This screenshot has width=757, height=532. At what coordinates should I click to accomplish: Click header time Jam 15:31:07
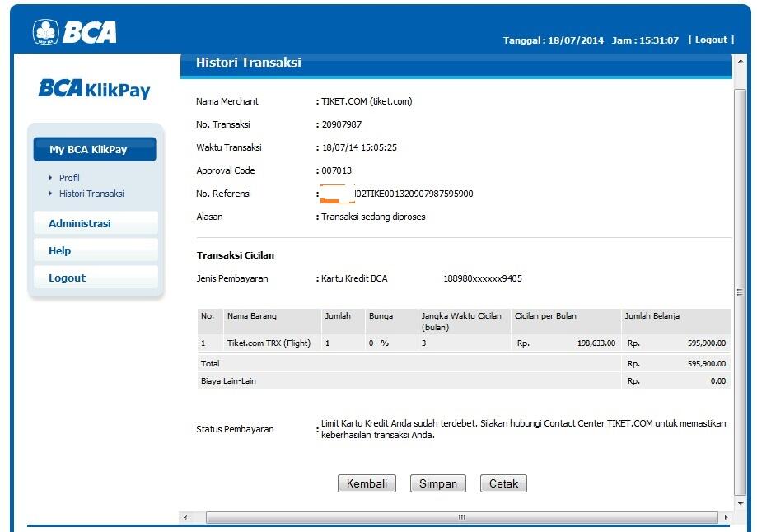[645, 40]
